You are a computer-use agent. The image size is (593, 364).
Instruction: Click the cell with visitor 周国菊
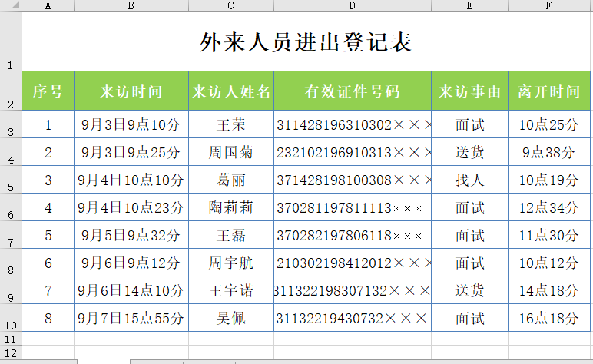[230, 153]
